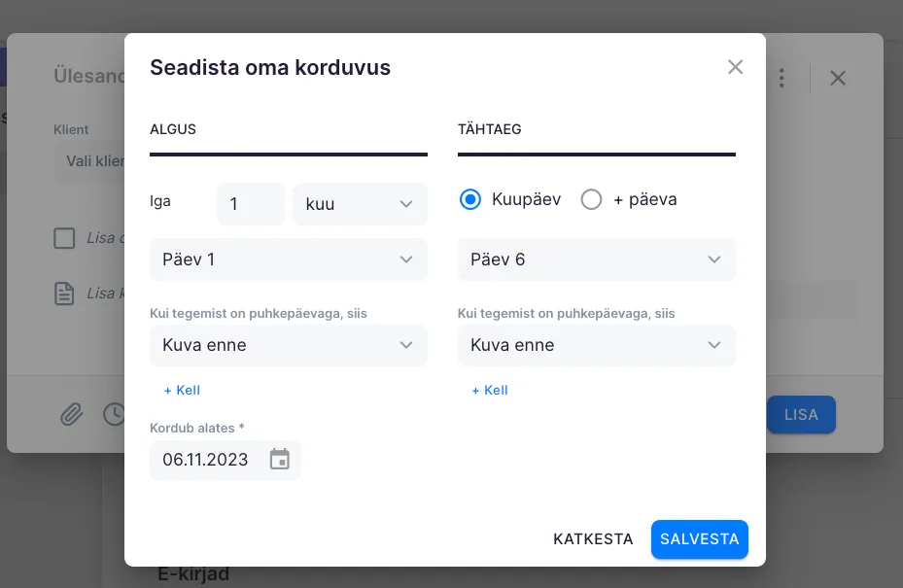The width and height of the screenshot is (903, 588).
Task: Tick the checkbox in background task form
Action: tap(64, 238)
